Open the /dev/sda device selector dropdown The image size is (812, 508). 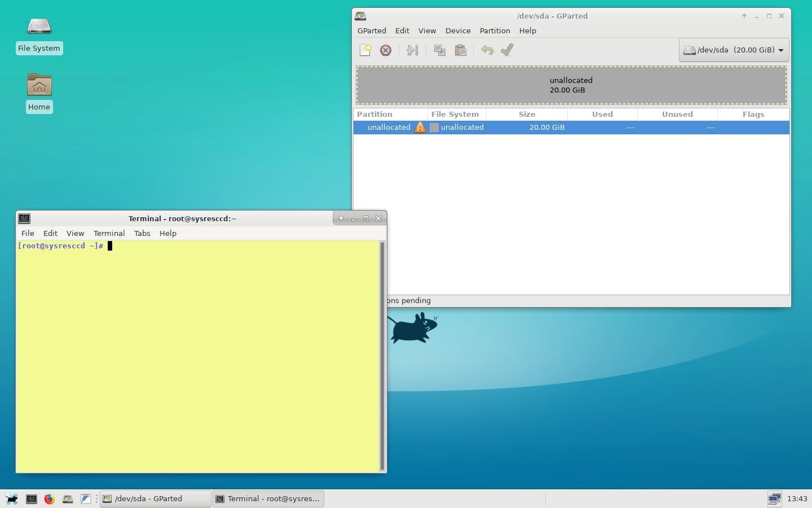[734, 50]
